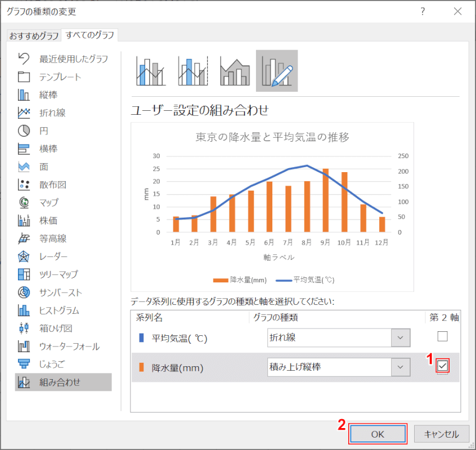This screenshot has height=450, width=476.
Task: Switch to the すべてのグラフ tab
Action: [90, 35]
